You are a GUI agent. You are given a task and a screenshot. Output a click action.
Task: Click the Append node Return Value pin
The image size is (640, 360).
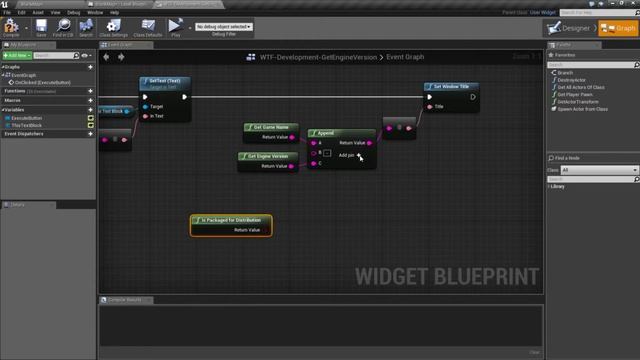369,143
